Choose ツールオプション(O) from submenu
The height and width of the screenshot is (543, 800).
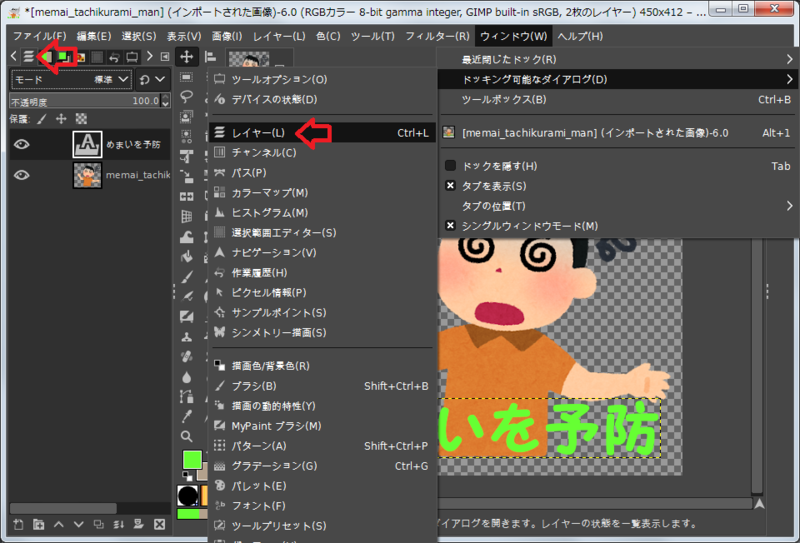[323, 79]
